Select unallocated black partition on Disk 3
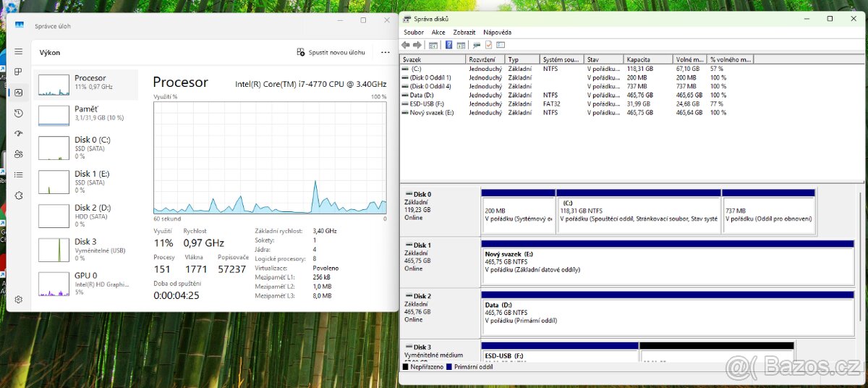 (x=717, y=351)
